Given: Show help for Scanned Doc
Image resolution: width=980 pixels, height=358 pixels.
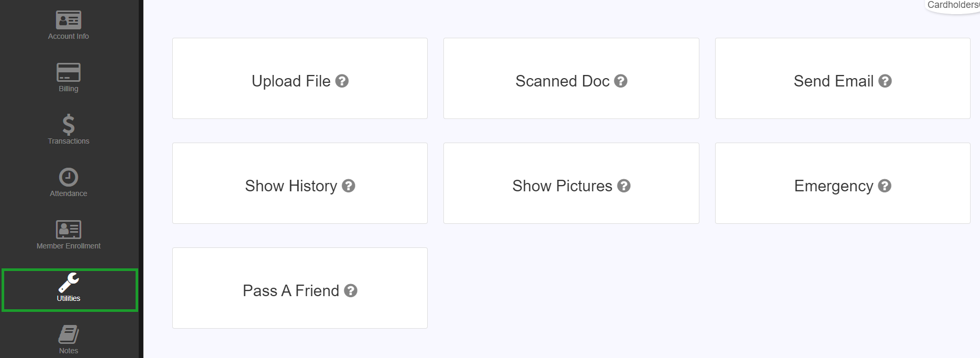Looking at the screenshot, I should point(621,81).
